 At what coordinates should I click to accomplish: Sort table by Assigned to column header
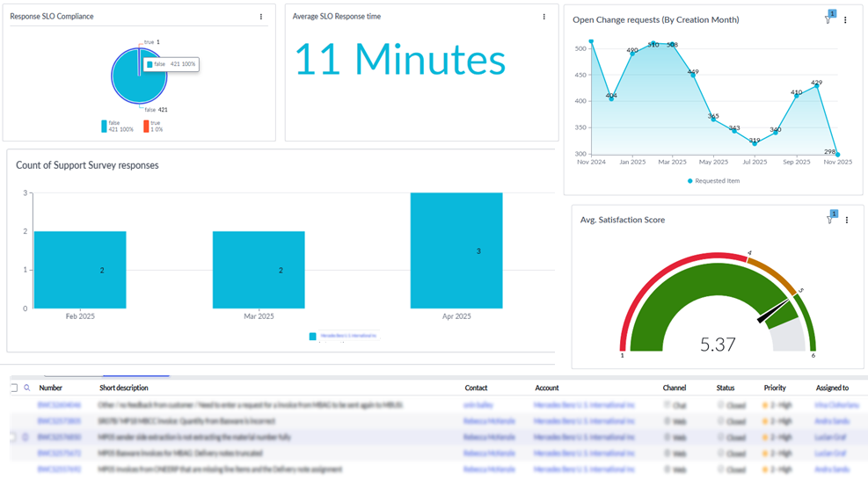point(832,388)
